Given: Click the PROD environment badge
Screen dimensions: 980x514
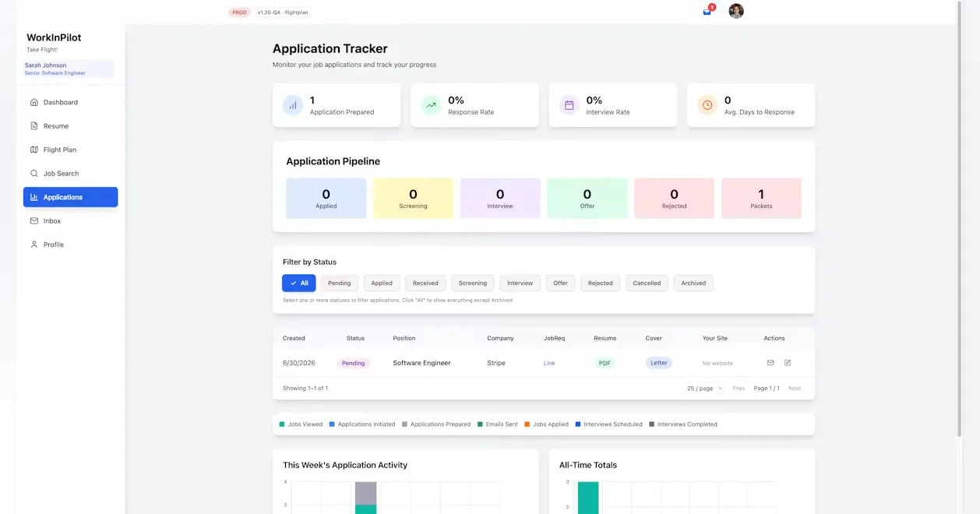Looking at the screenshot, I should click(239, 12).
